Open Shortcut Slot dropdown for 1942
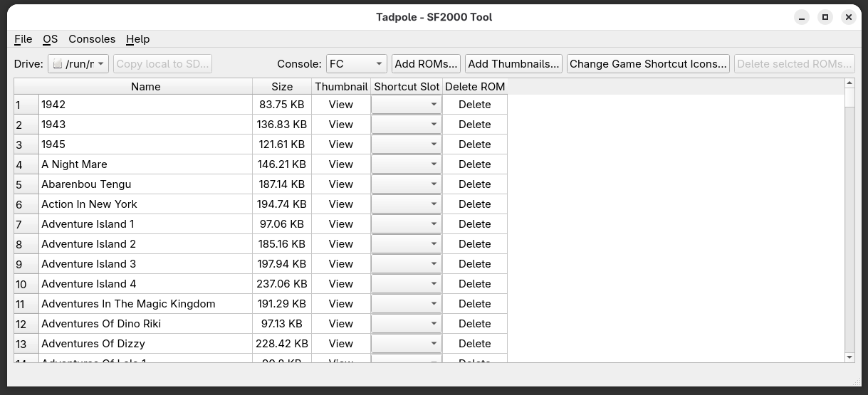This screenshot has width=868, height=395. [406, 105]
